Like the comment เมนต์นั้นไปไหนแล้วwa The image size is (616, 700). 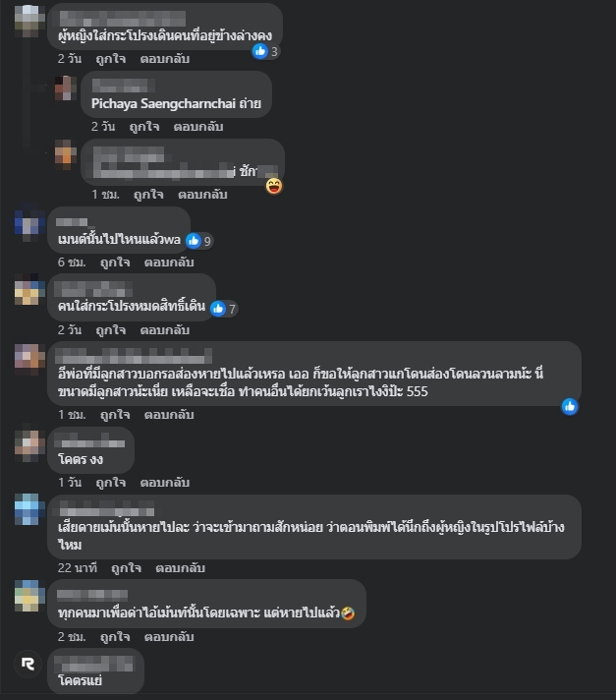pos(115,262)
